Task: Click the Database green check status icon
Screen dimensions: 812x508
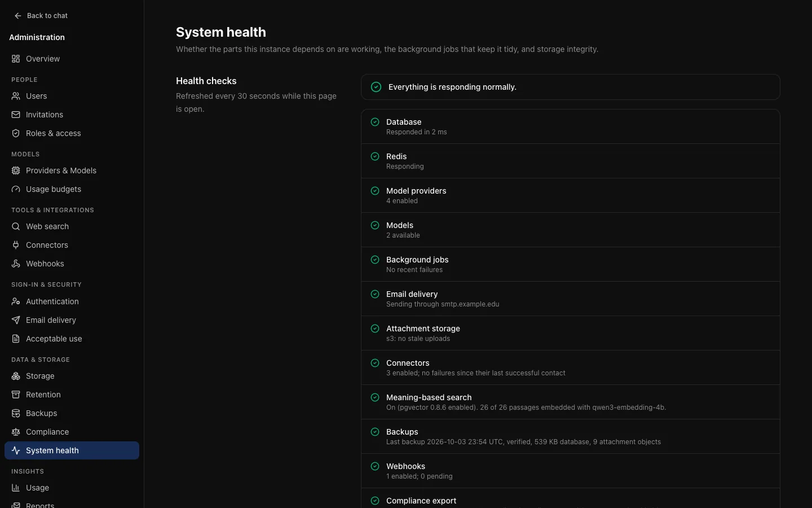Action: (x=375, y=122)
